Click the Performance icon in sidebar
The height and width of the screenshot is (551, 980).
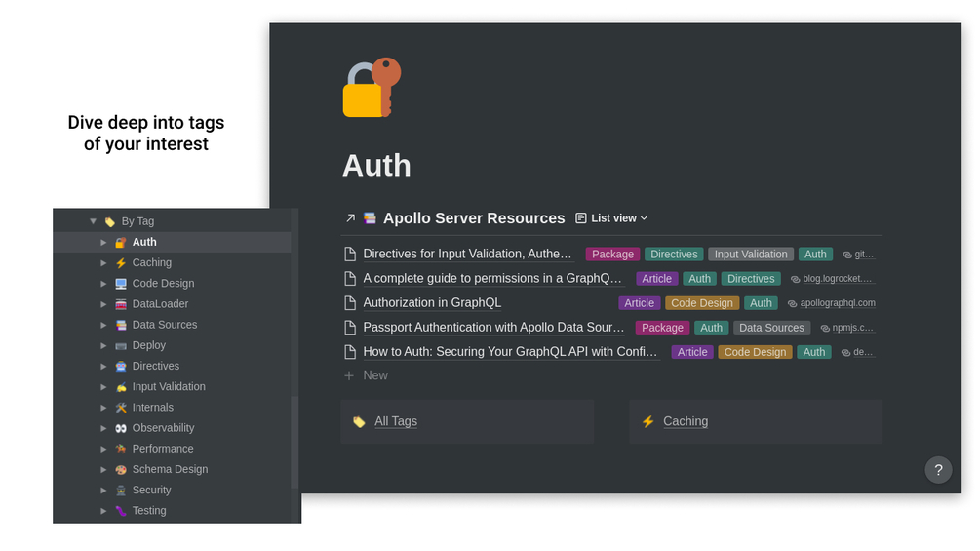pos(121,449)
